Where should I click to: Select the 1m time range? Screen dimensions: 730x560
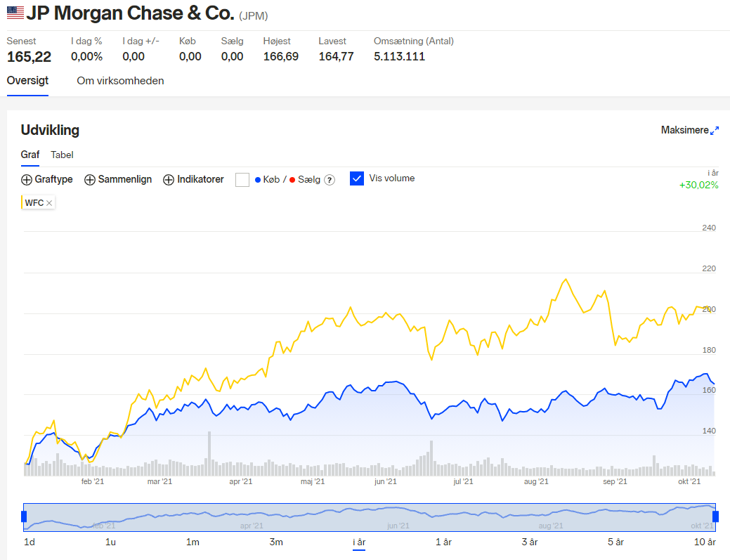click(x=193, y=542)
